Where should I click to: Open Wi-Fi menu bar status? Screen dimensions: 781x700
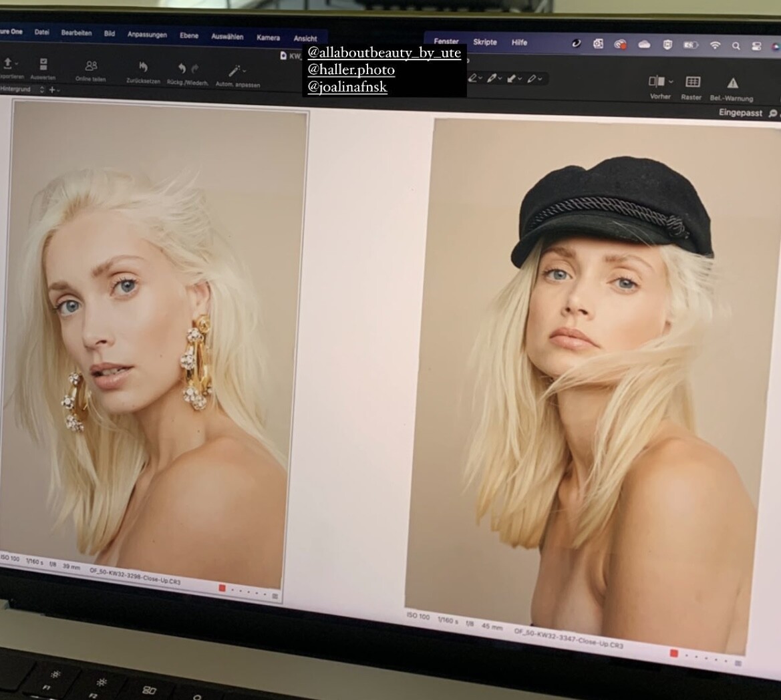pyautogui.click(x=715, y=45)
